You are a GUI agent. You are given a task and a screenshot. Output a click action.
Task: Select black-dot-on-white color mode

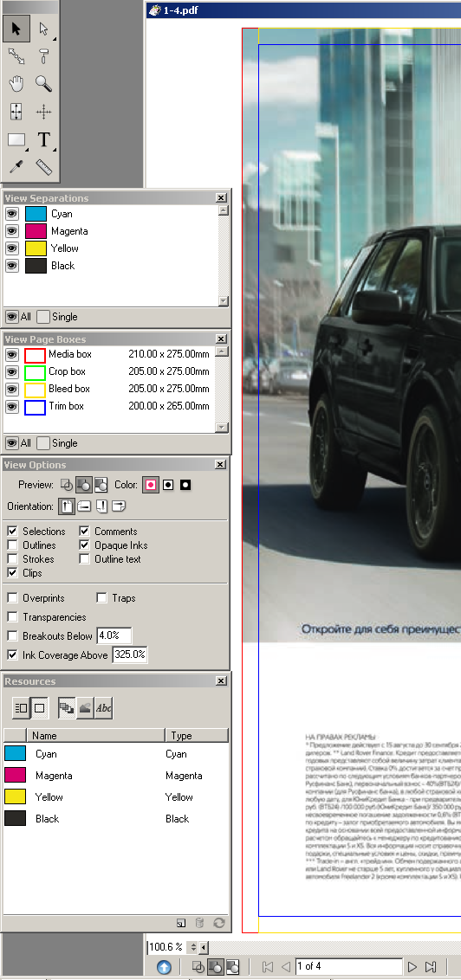[167, 485]
